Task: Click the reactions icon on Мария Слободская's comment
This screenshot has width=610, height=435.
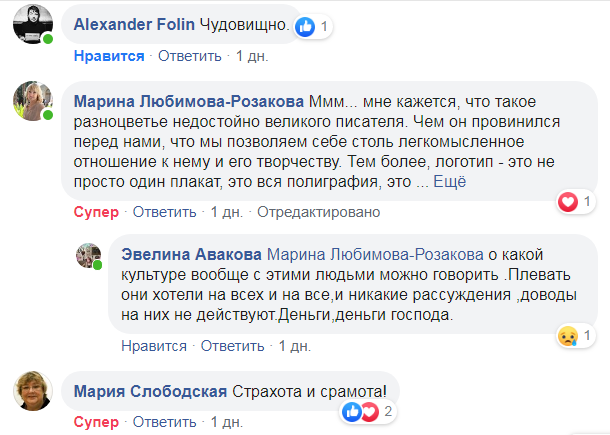Action: click(359, 411)
